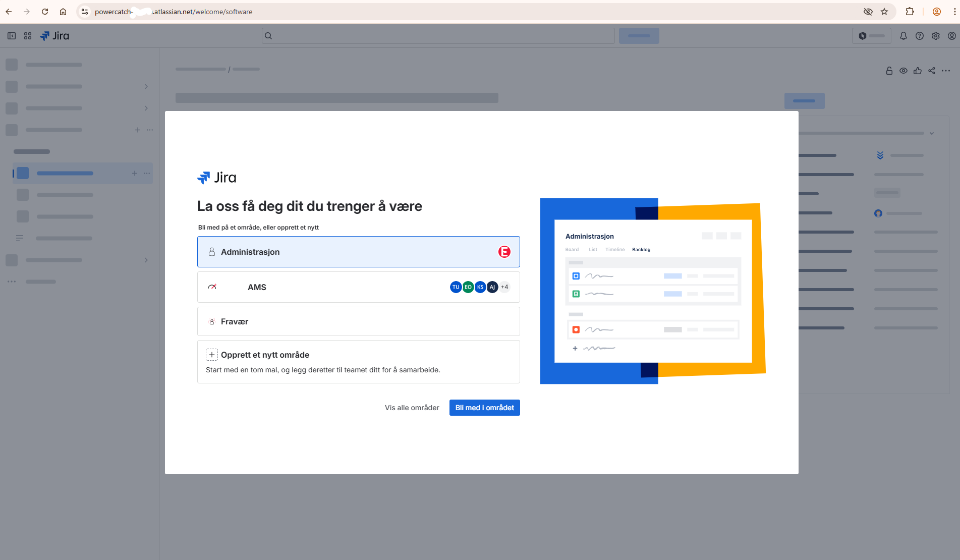Select the AMS space option
The width and height of the screenshot is (960, 560).
coord(359,287)
